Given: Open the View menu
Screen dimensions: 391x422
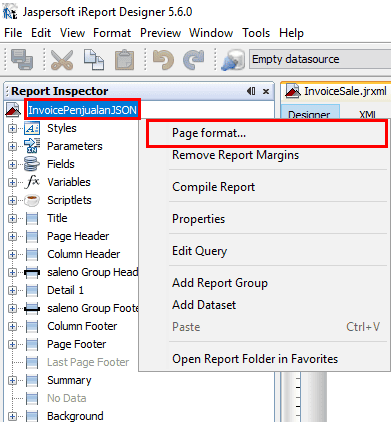Looking at the screenshot, I should [x=72, y=33].
